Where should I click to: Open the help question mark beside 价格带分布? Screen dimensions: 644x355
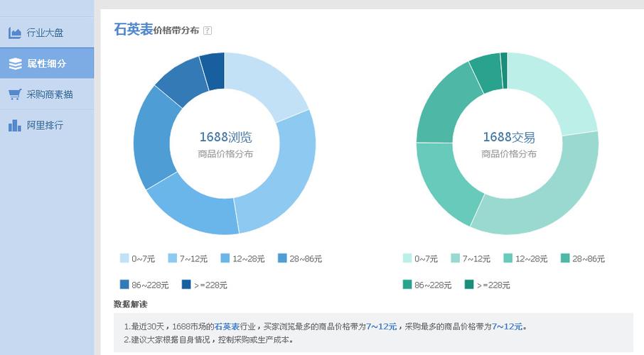(x=208, y=31)
